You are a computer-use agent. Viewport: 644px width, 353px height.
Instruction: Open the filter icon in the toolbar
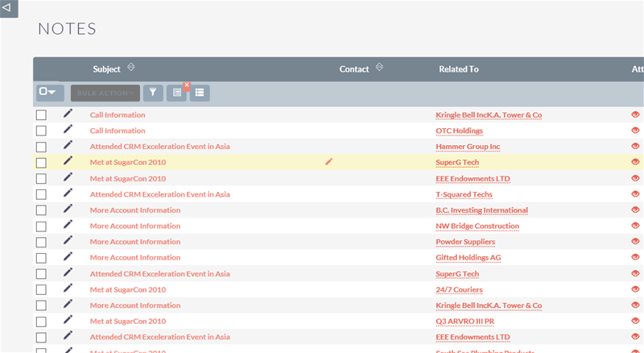tap(153, 93)
